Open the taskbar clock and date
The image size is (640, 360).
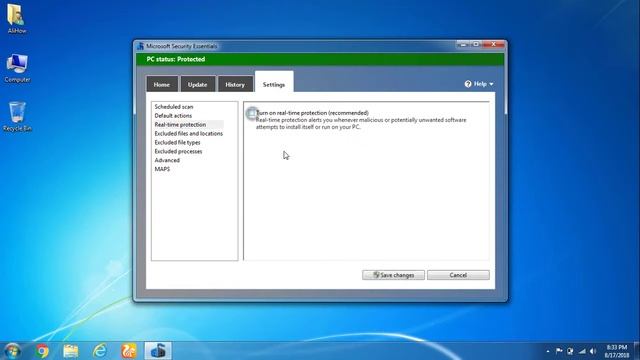(617, 351)
